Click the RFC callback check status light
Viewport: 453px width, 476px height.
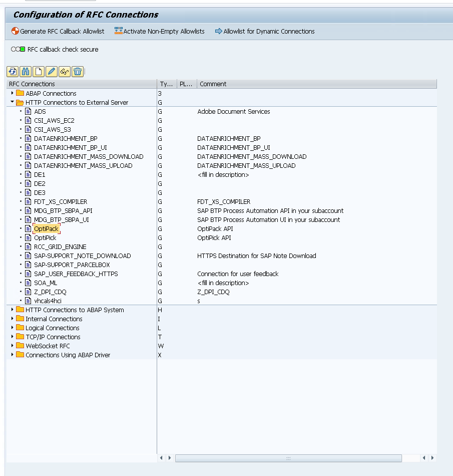coord(18,50)
